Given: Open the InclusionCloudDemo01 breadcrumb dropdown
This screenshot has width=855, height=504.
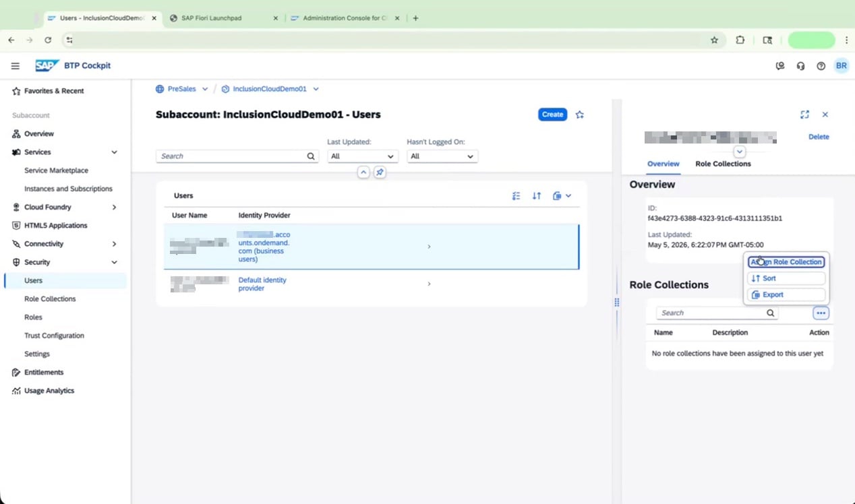Looking at the screenshot, I should [316, 89].
